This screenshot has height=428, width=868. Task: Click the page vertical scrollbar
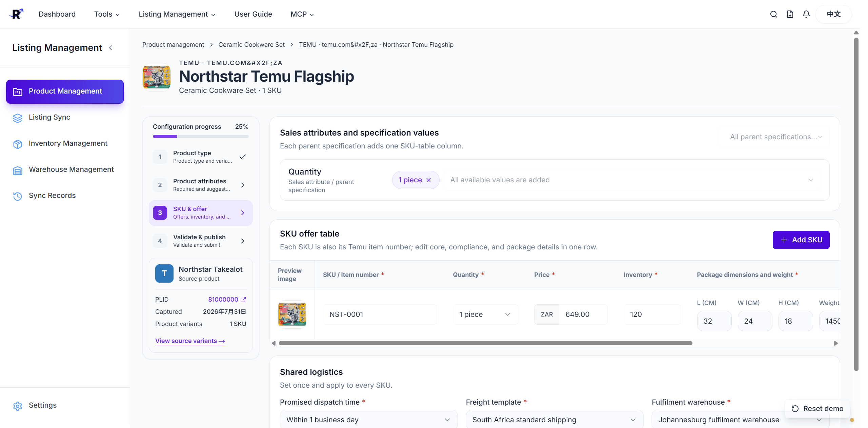tap(856, 204)
